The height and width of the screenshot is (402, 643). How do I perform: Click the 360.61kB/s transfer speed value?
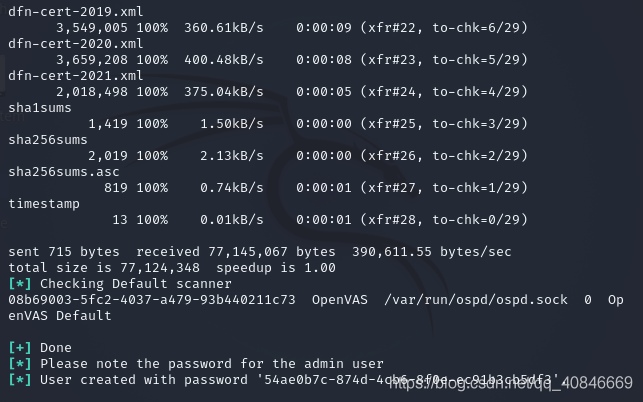(224, 27)
